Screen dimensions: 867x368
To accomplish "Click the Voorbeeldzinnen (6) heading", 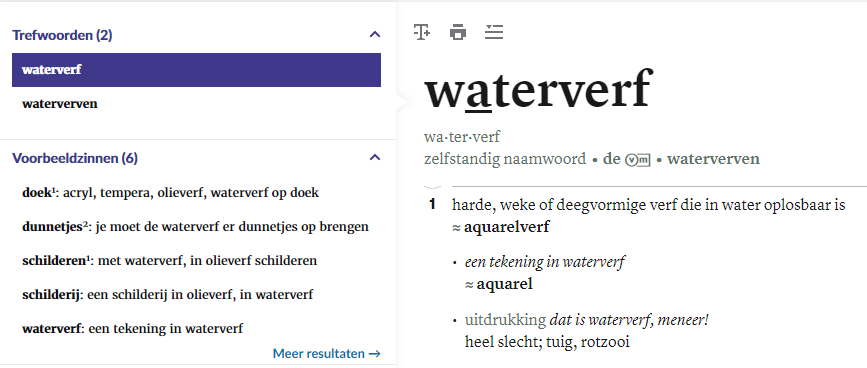I will (x=75, y=159).
